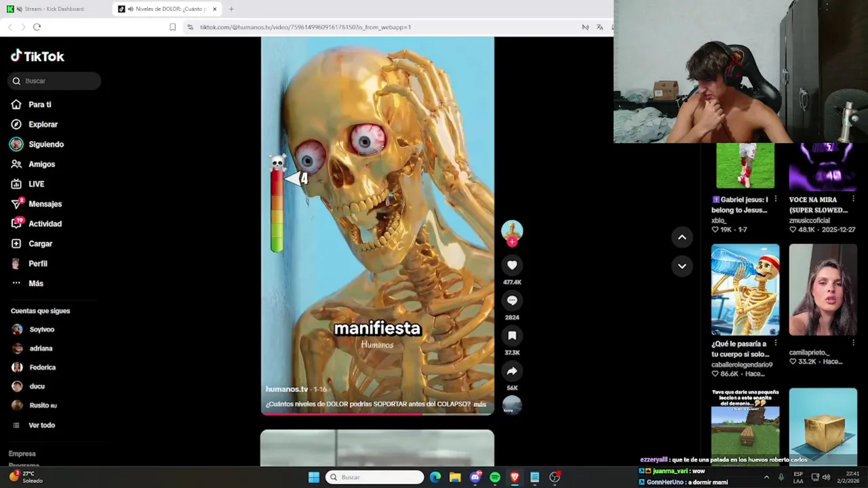
Task: Open the video comments bubble
Action: point(512,300)
